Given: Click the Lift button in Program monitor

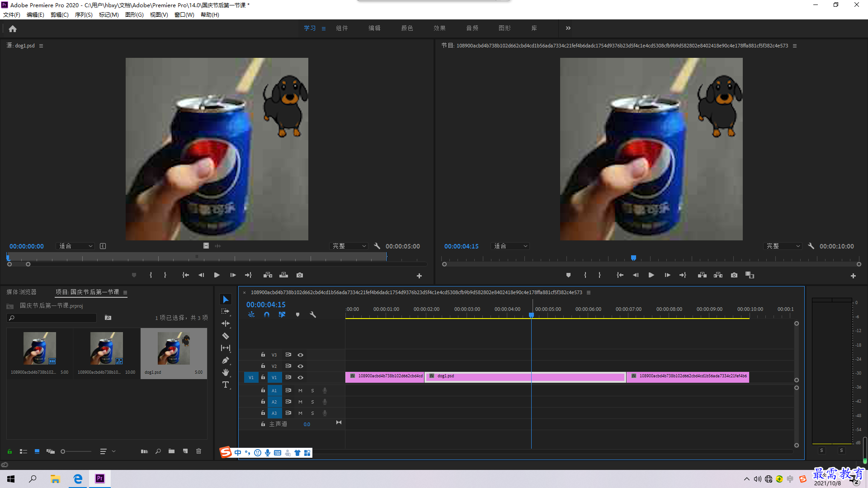Looking at the screenshot, I should click(702, 275).
